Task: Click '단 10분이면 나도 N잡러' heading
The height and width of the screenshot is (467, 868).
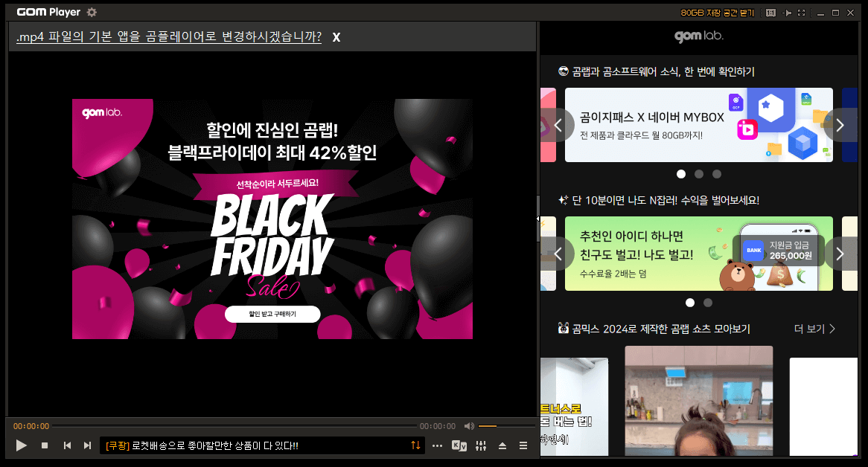Action: tap(659, 200)
